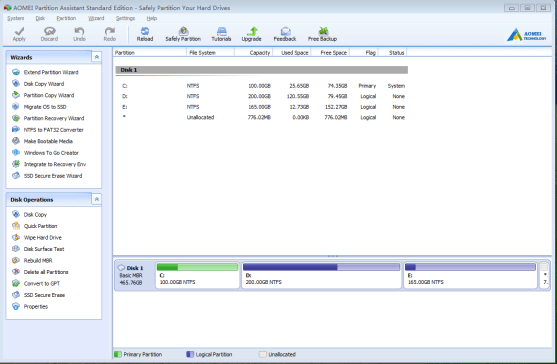Viewport: 557px width, 364px height.
Task: Sort by the Flag column header
Action: (364, 53)
